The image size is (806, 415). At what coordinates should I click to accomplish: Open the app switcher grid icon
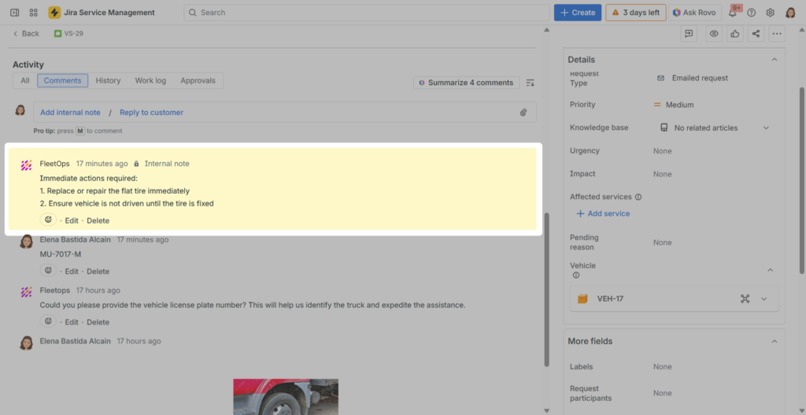click(x=33, y=12)
